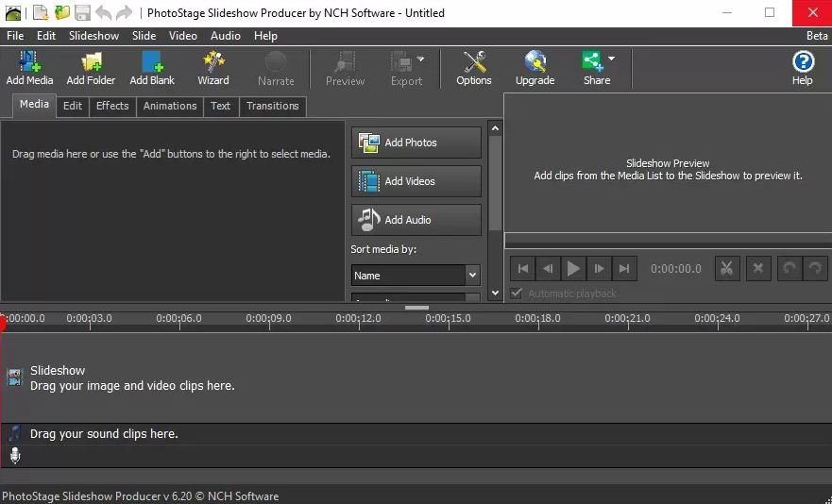This screenshot has width=832, height=504.
Task: Toggle the Automatic playback checkbox
Action: pyautogui.click(x=517, y=293)
